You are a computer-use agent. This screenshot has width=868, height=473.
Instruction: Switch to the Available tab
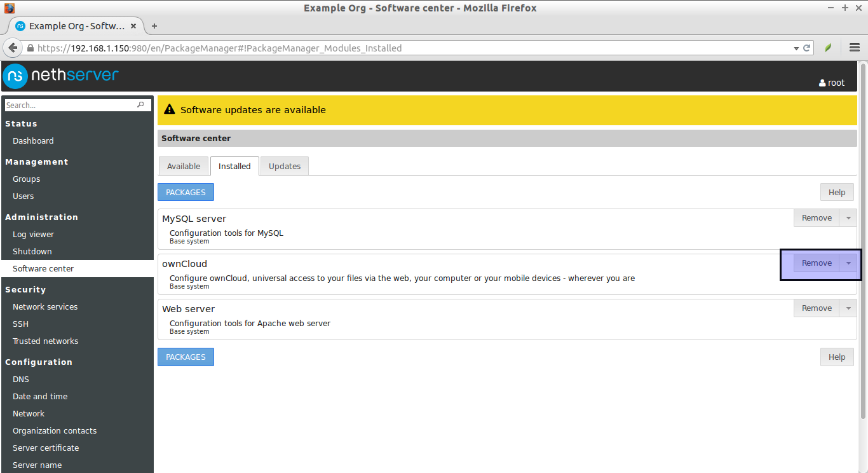pyautogui.click(x=184, y=166)
